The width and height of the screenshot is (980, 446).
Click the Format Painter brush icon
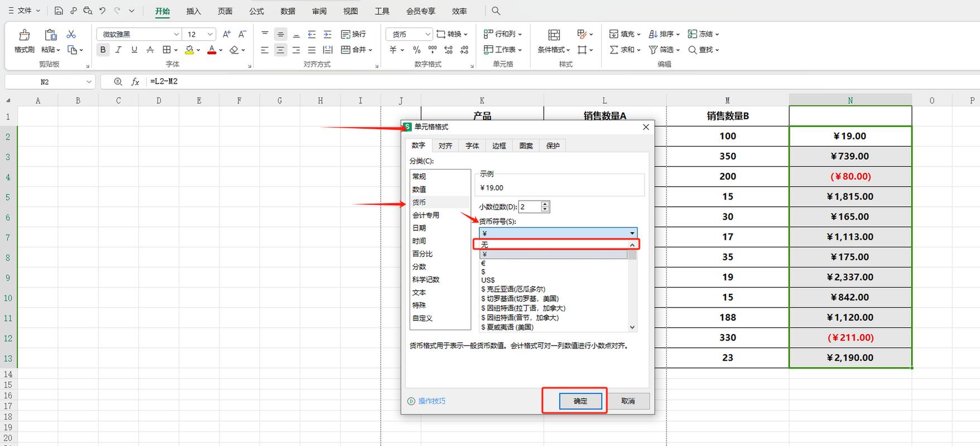click(25, 35)
